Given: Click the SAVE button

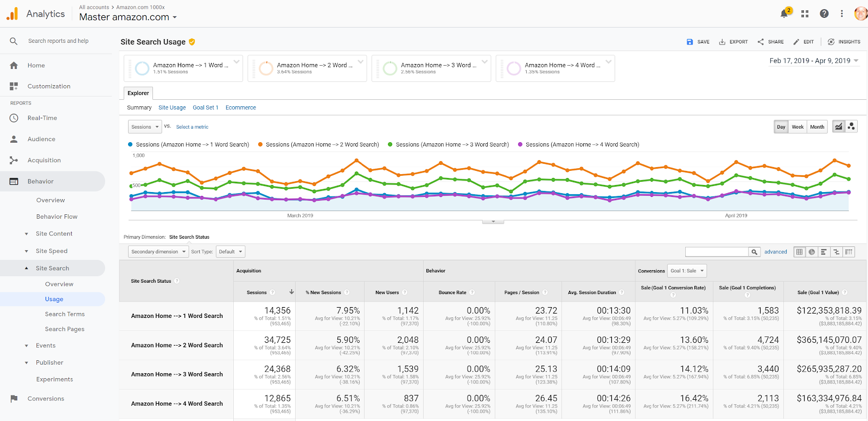Looking at the screenshot, I should (x=698, y=42).
